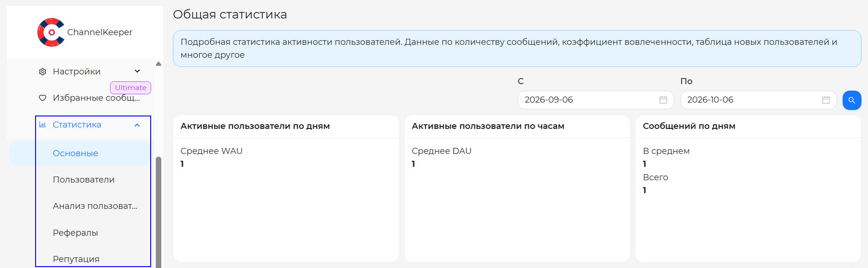This screenshot has height=268, width=868.
Task: Click the Среднее WAU label
Action: pos(211,151)
